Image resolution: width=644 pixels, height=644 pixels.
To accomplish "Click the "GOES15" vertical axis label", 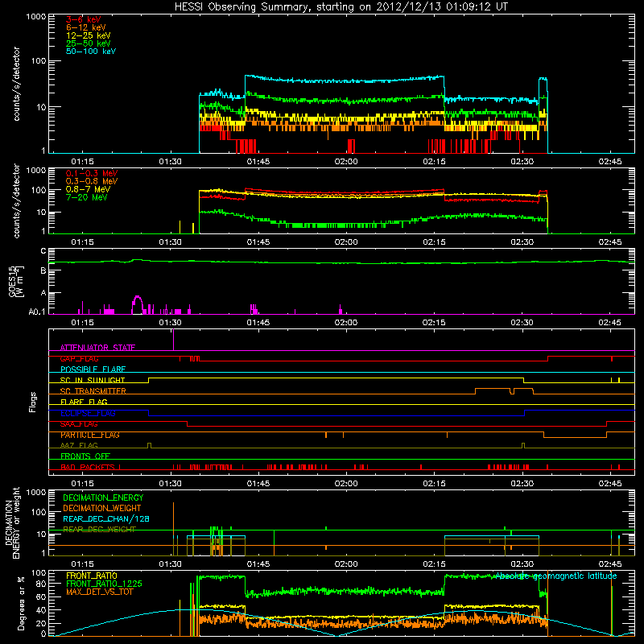I will 12,281.
